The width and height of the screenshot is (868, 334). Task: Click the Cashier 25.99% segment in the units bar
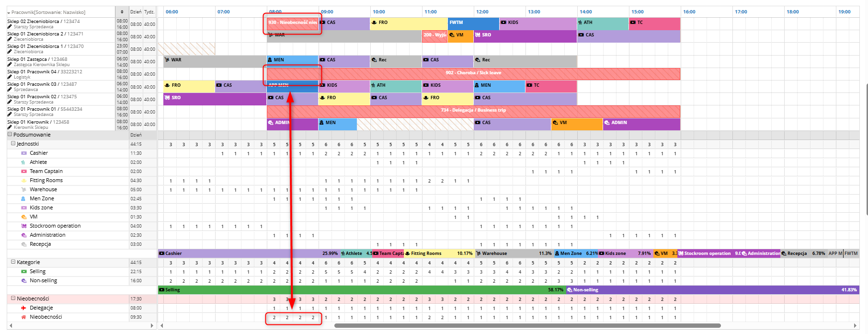[249, 253]
